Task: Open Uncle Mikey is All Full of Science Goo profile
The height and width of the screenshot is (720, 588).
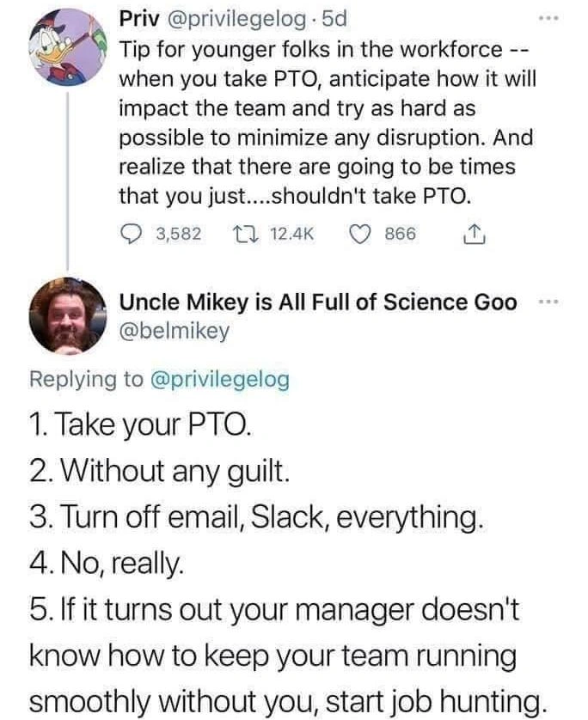Action: pos(317,302)
